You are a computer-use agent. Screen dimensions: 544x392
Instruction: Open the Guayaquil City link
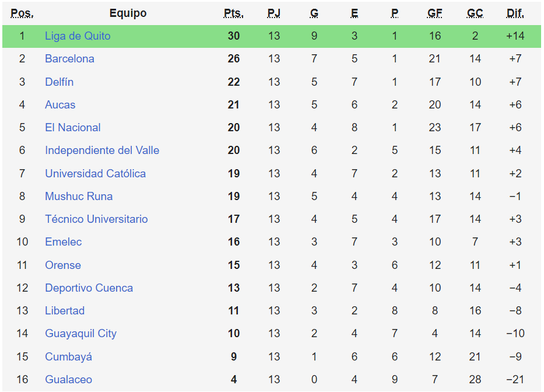click(x=80, y=334)
